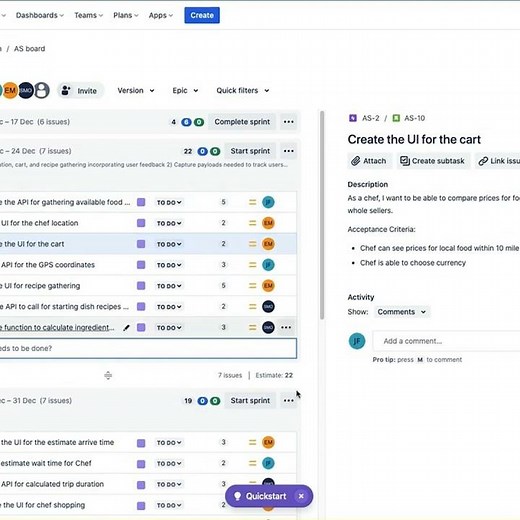Expand the Show Comments dropdown
This screenshot has height=520, width=520.
click(x=402, y=312)
